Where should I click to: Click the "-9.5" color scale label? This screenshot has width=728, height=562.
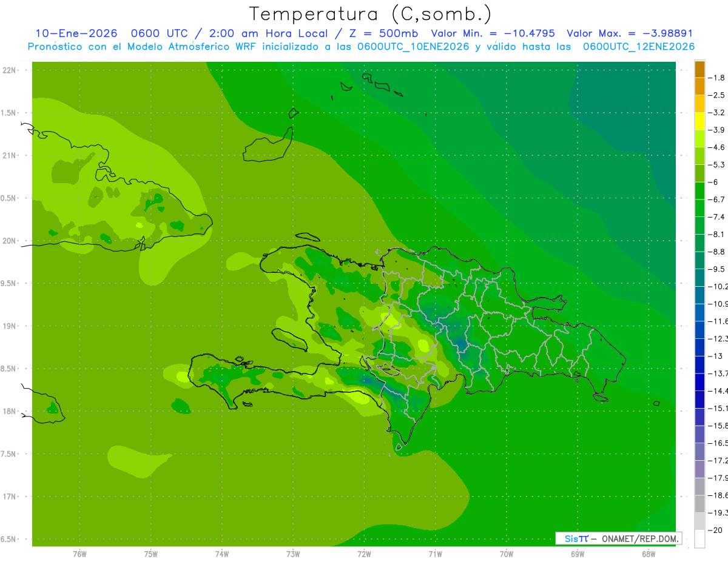point(718,269)
